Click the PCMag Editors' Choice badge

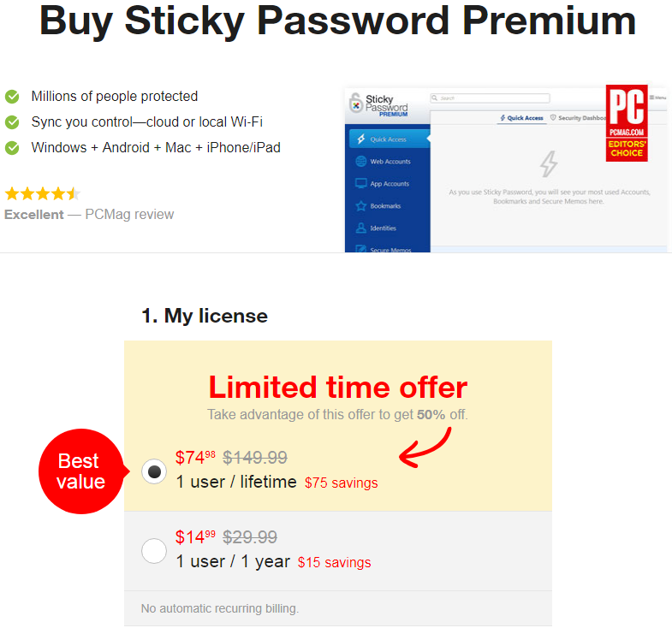tap(627, 123)
